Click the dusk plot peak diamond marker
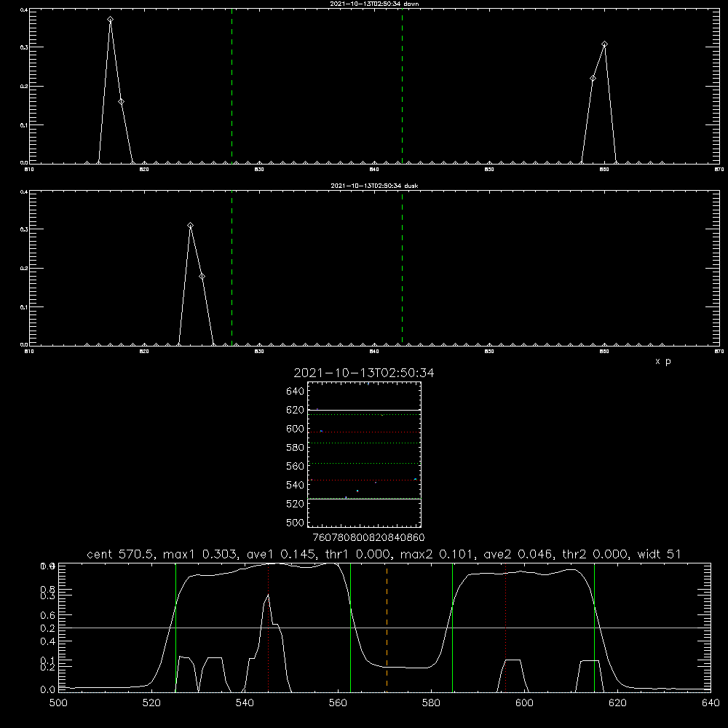This screenshot has width=728, height=728. [190, 226]
